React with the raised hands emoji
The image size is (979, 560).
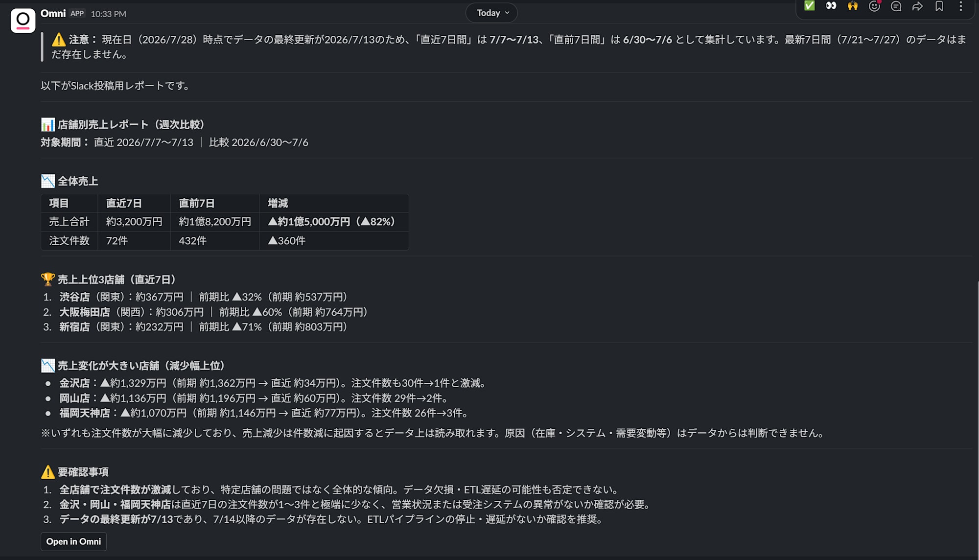pyautogui.click(x=853, y=6)
